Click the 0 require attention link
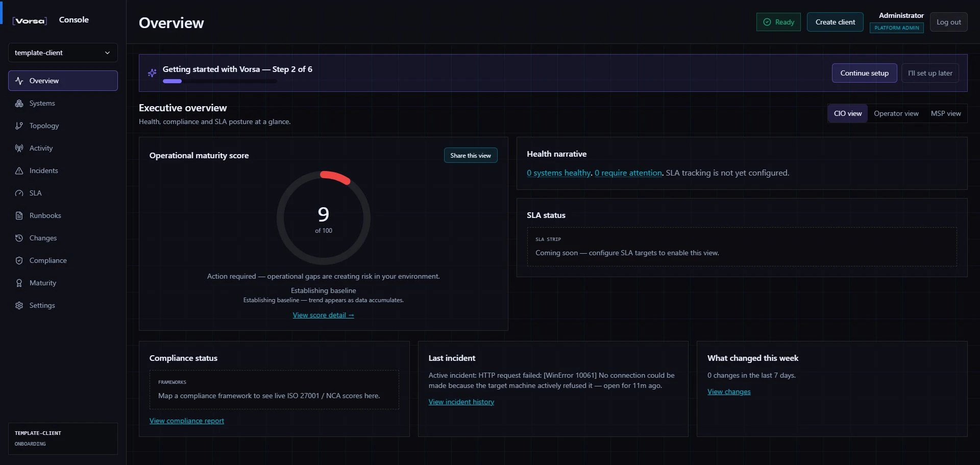The width and height of the screenshot is (980, 465). [628, 173]
